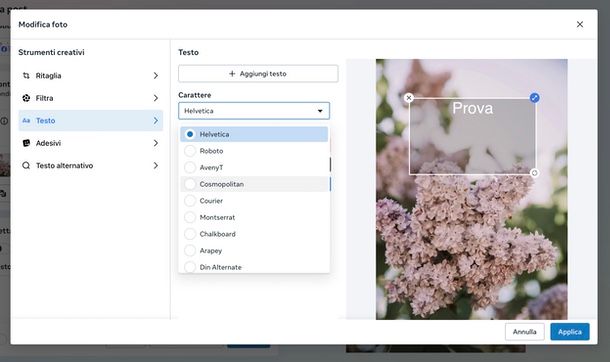Remove the Prova text box with its X handle
The width and height of the screenshot is (610, 362).
pyautogui.click(x=408, y=98)
